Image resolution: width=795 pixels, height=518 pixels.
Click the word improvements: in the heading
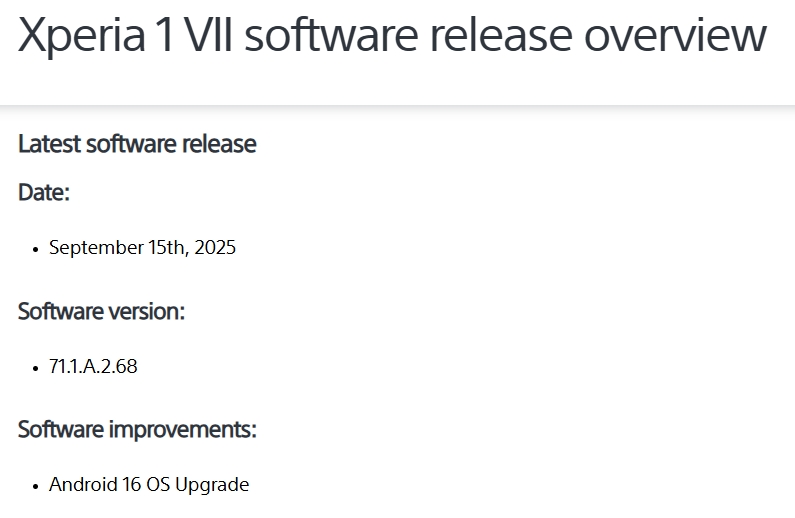tap(183, 430)
